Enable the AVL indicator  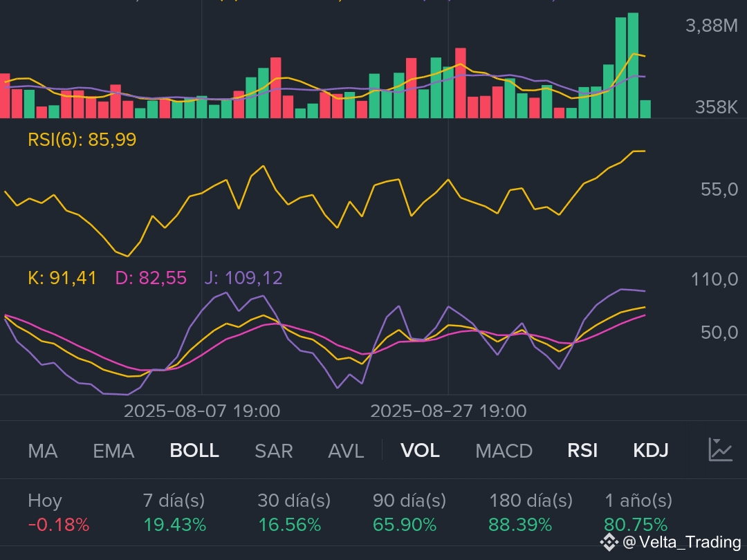tap(346, 451)
